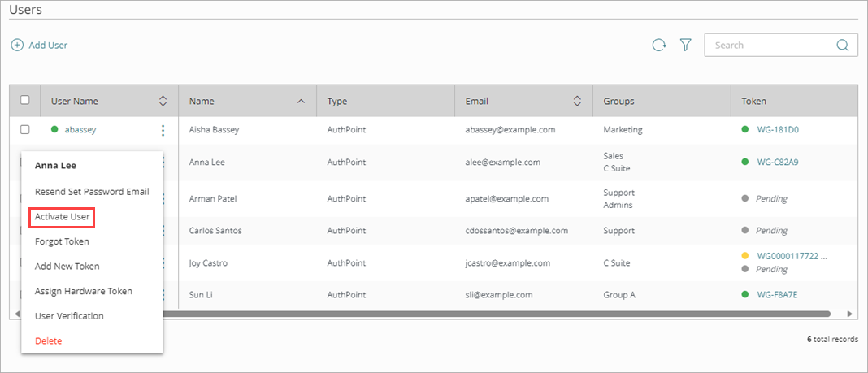Toggle ascending sort caret on Name column

point(302,102)
